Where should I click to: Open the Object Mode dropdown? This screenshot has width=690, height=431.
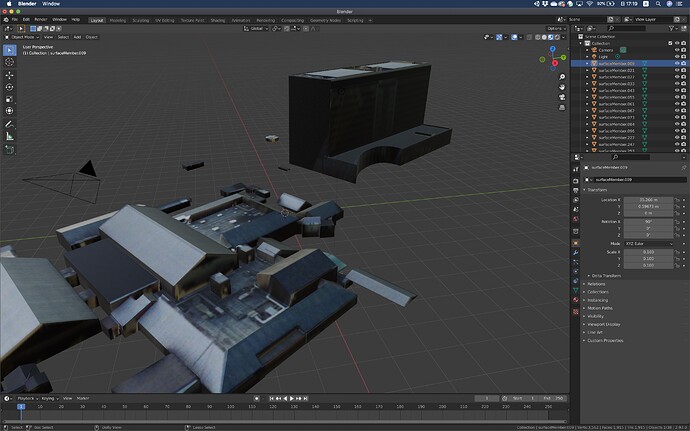[22, 36]
